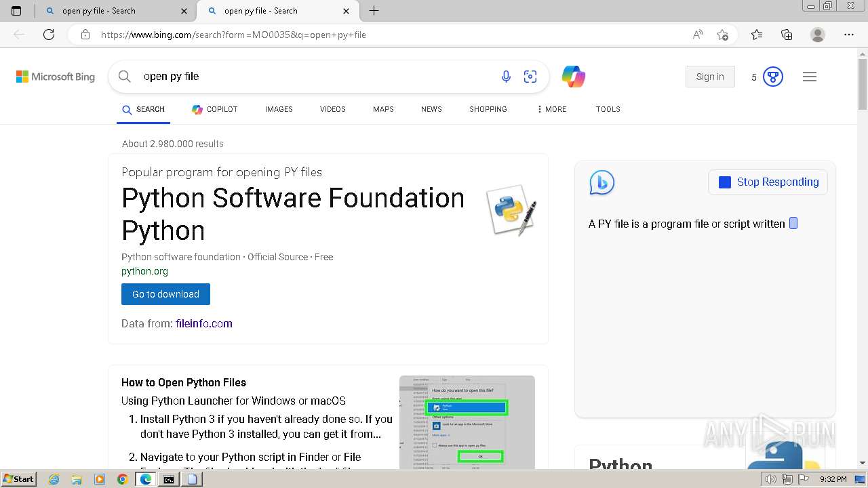Image resolution: width=868 pixels, height=488 pixels.
Task: Open Copilot colorful logo
Action: click(574, 77)
